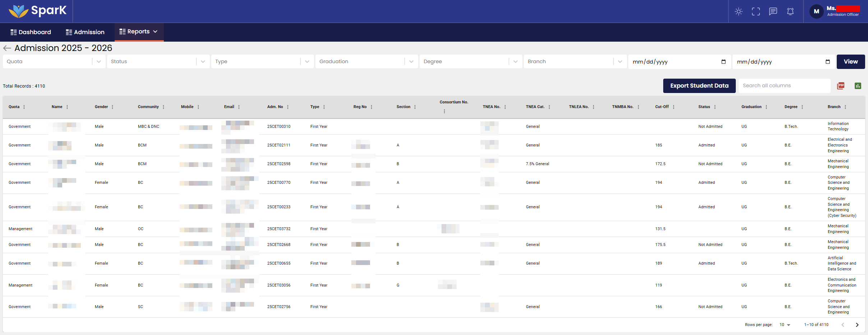
Task: Go back using the left arrow icon
Action: pyautogui.click(x=7, y=48)
